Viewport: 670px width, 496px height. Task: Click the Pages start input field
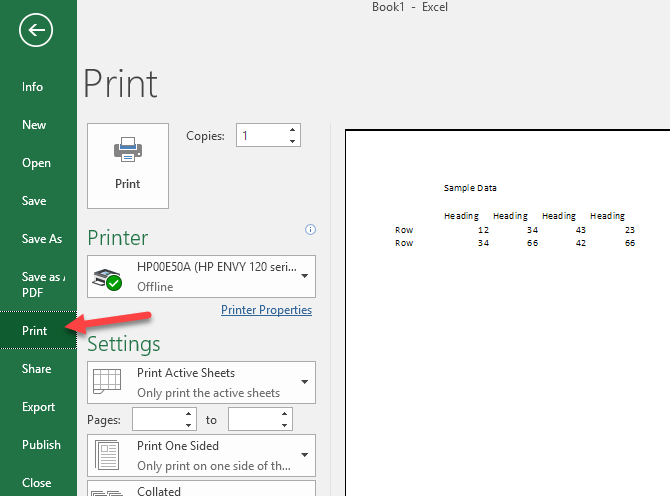point(158,420)
